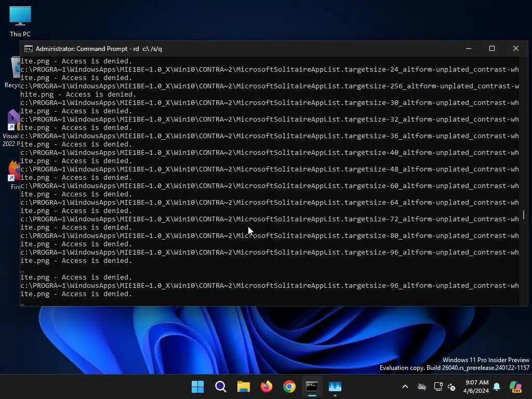Close the Command Prompt window
Image resolution: width=532 pixels, height=399 pixels.
tap(516, 48)
